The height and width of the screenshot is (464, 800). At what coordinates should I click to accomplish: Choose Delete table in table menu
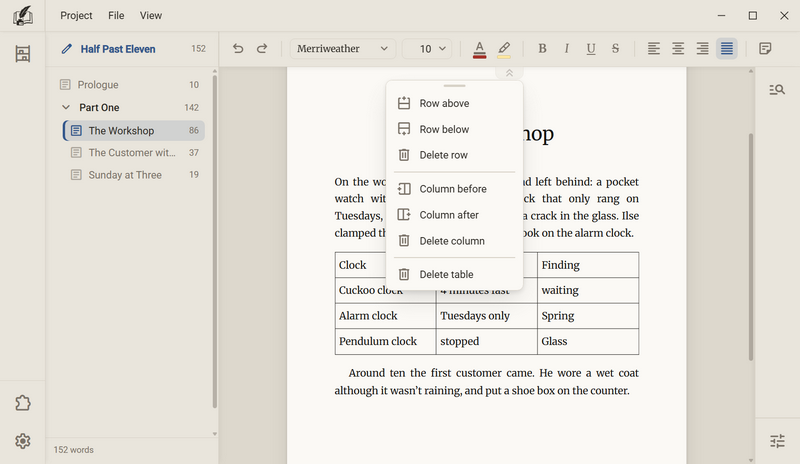[454, 274]
